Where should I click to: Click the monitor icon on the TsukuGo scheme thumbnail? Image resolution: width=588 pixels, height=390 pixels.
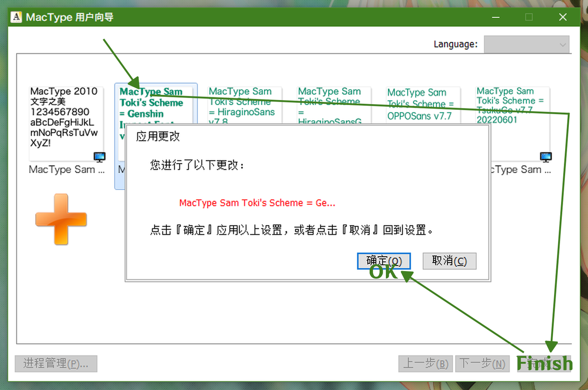point(546,157)
